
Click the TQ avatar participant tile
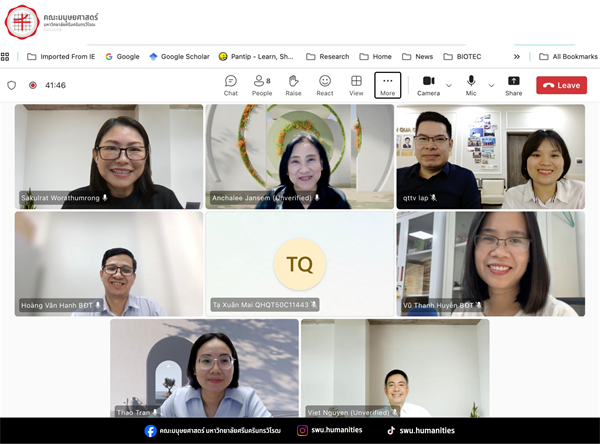300,264
